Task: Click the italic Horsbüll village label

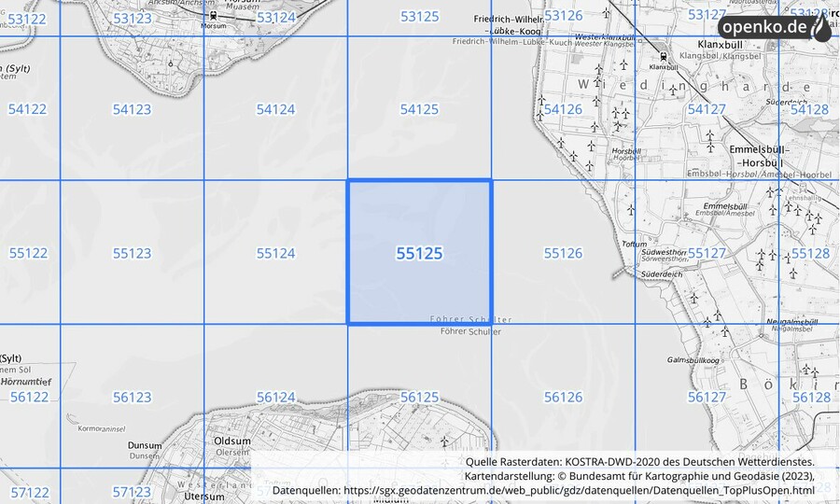Action: point(626,151)
